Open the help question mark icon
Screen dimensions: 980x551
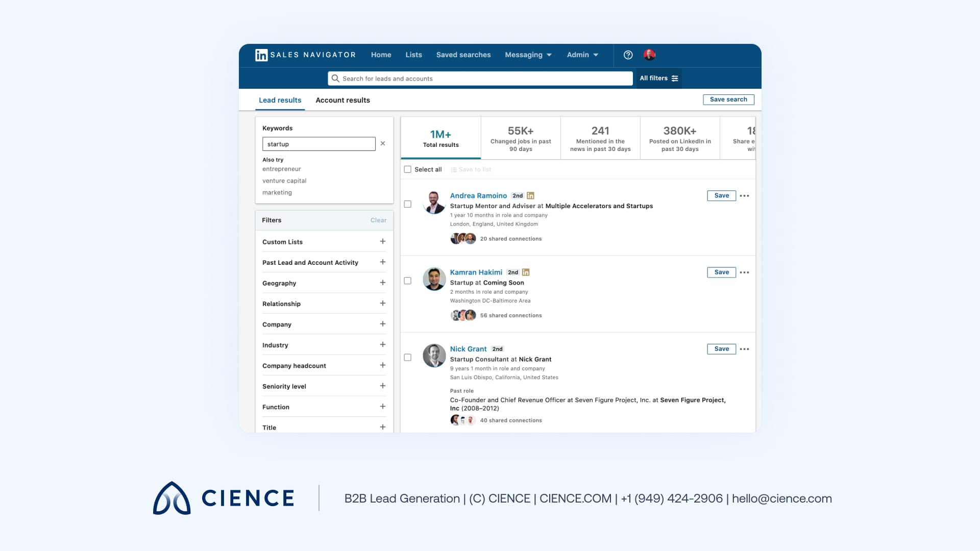(628, 55)
